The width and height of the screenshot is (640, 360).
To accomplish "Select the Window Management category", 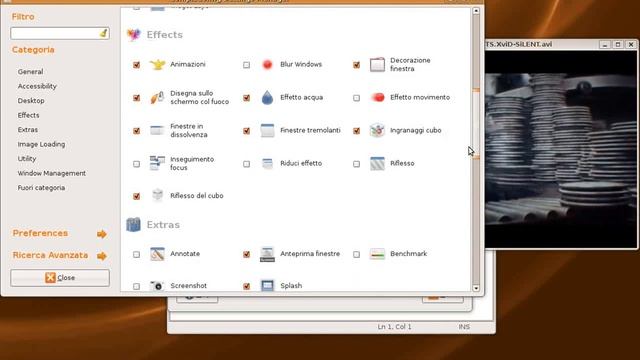I will click(x=52, y=173).
